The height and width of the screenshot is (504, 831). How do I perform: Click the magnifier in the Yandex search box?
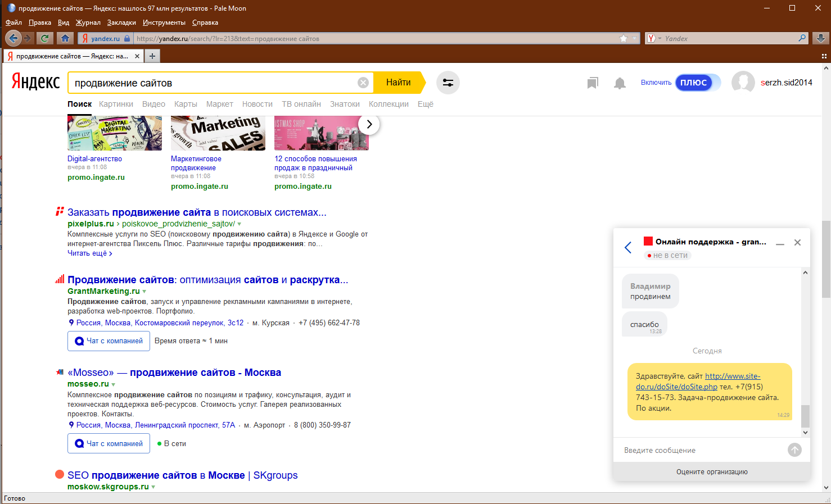click(802, 38)
